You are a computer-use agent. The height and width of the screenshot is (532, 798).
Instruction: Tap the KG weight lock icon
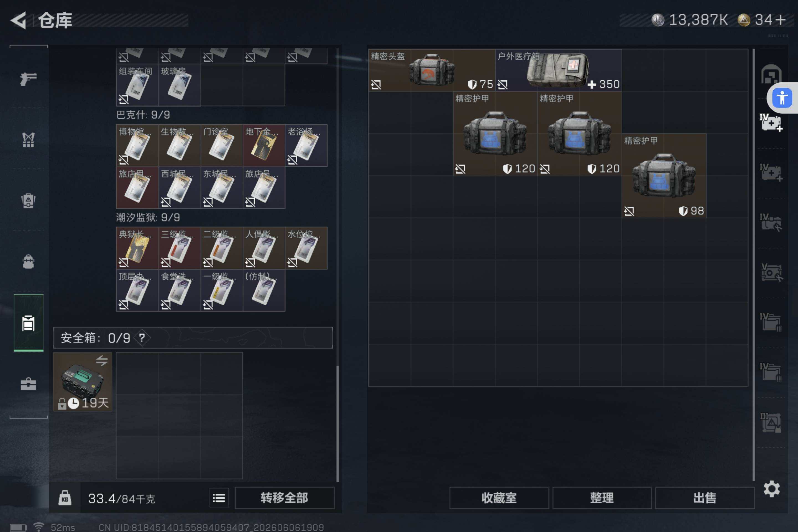pos(65,498)
